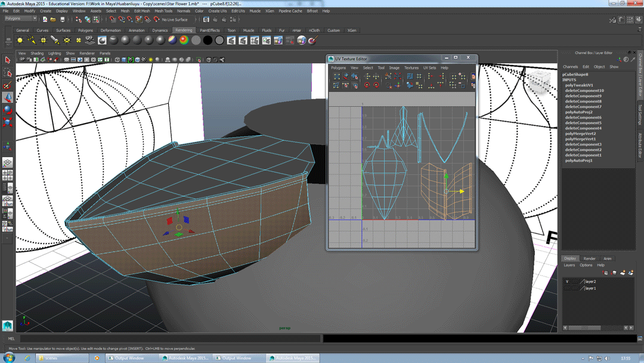Expand the polyAutoProj2 input node
This screenshot has width=644, height=363.
coord(578,112)
